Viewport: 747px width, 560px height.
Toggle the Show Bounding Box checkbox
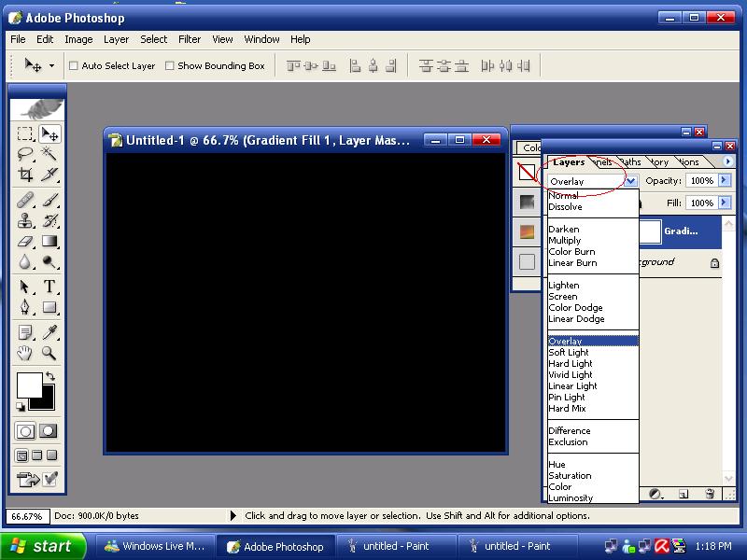click(170, 66)
